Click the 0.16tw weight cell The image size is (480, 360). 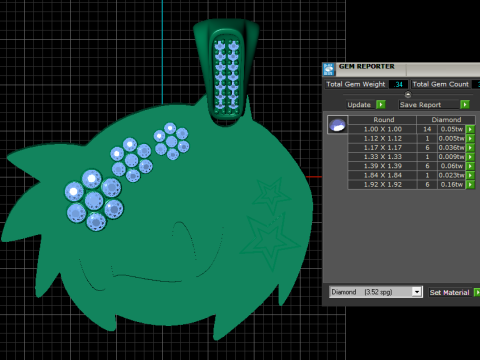pos(452,184)
